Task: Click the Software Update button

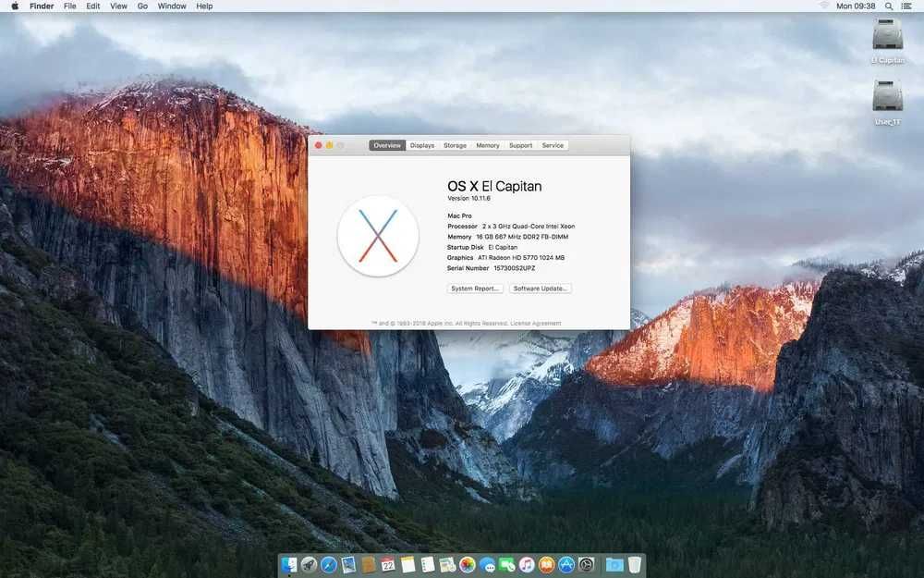Action: [x=541, y=289]
